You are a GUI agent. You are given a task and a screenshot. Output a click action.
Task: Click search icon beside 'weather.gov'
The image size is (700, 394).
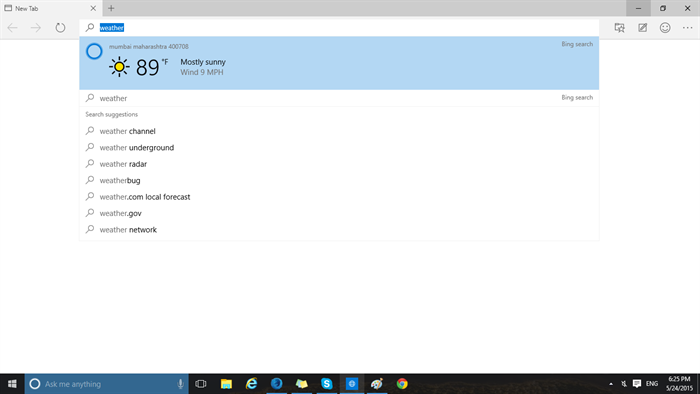(x=90, y=213)
